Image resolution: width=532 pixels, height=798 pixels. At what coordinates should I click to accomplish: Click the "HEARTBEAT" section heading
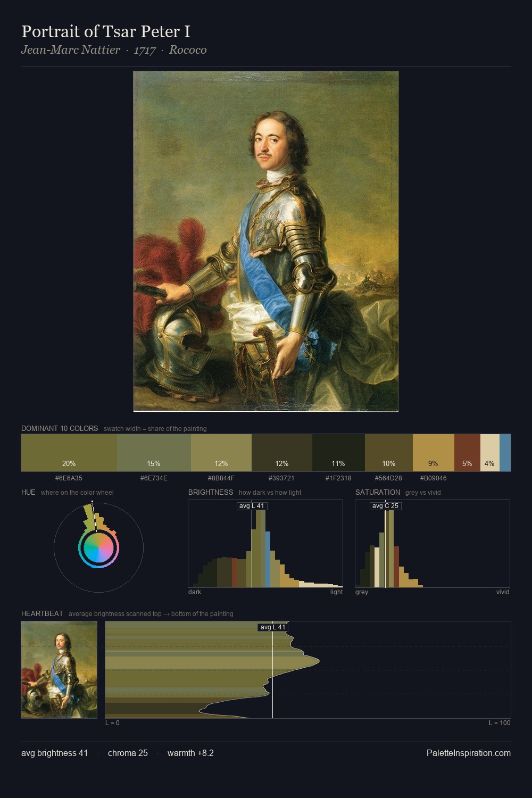[42, 613]
